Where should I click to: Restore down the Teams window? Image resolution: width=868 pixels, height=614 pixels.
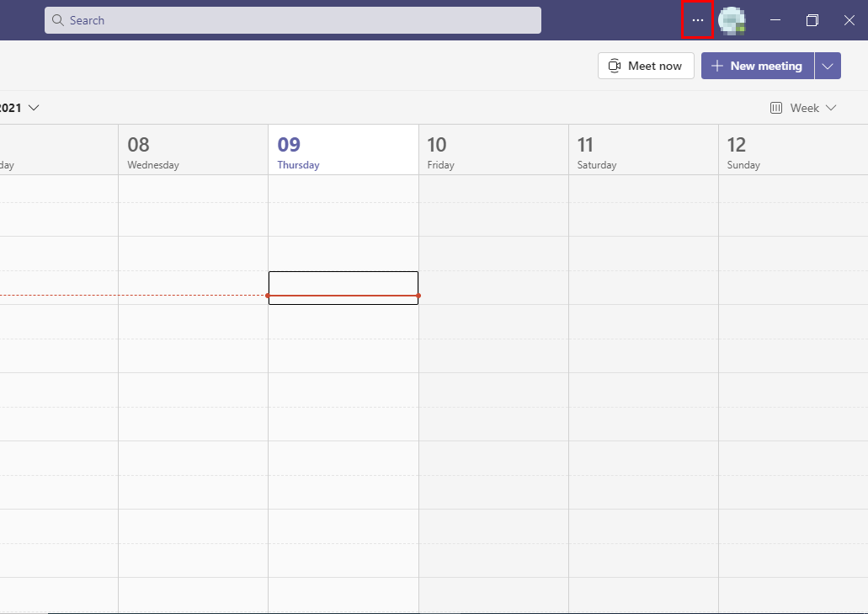pyautogui.click(x=812, y=20)
